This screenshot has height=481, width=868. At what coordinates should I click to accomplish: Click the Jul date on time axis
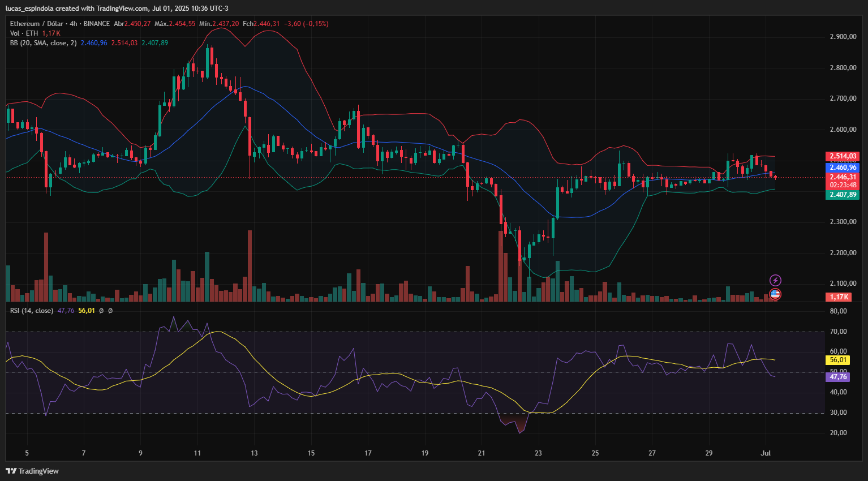(766, 453)
